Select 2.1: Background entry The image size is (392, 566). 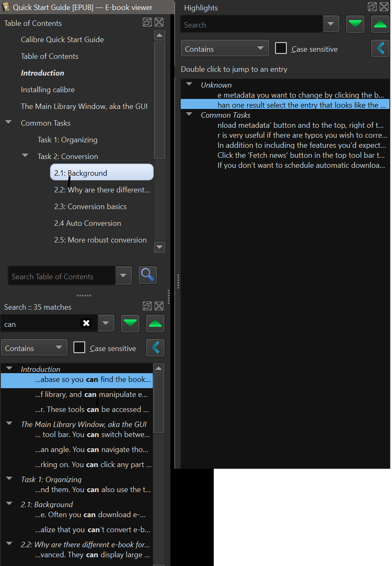[x=102, y=172]
